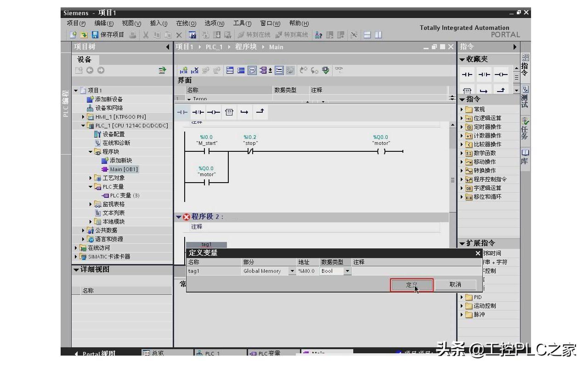588x368 pixels.
Task: Expand the 工艺对象 tree node
Action: 90,178
